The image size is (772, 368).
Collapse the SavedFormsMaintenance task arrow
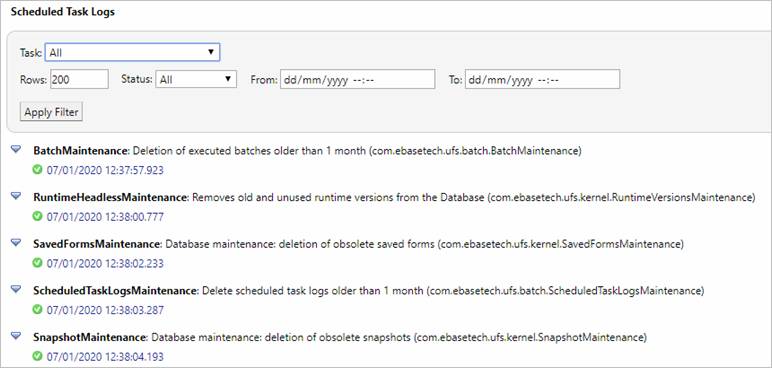(16, 242)
